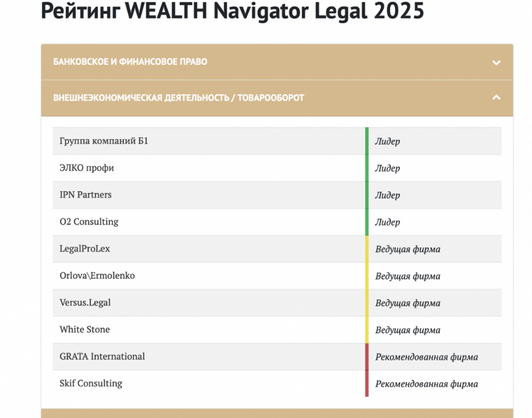Click the yellow status bar beside LegalProLex

pyautogui.click(x=367, y=249)
